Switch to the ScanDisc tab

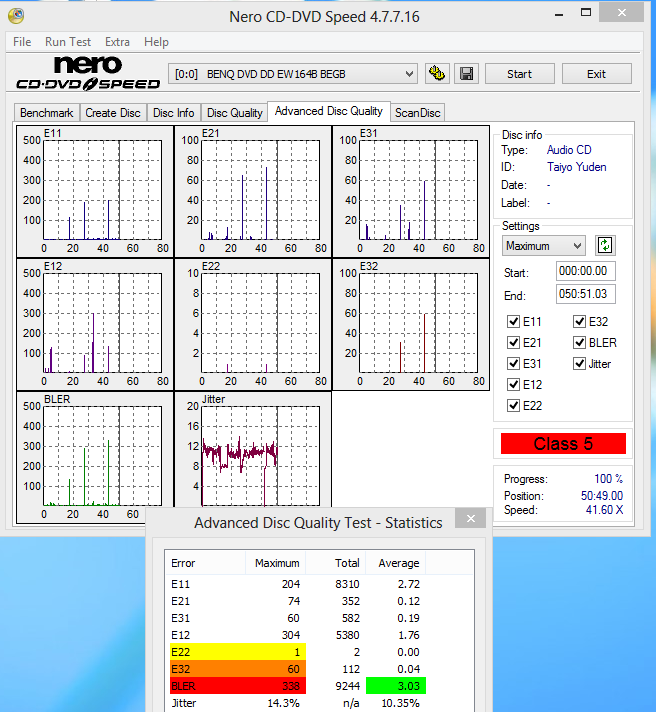pyautogui.click(x=417, y=113)
